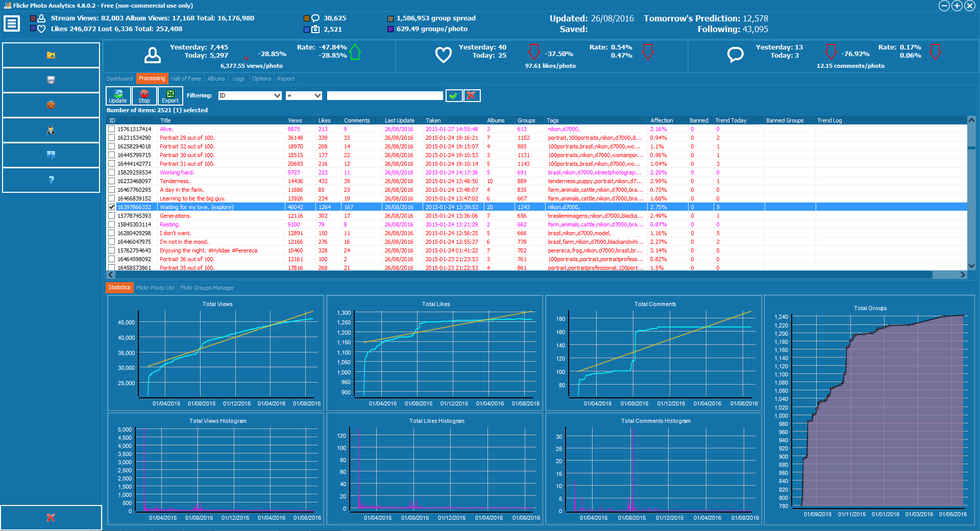Click the blue question mark help icon
980x531 pixels.
pos(51,180)
